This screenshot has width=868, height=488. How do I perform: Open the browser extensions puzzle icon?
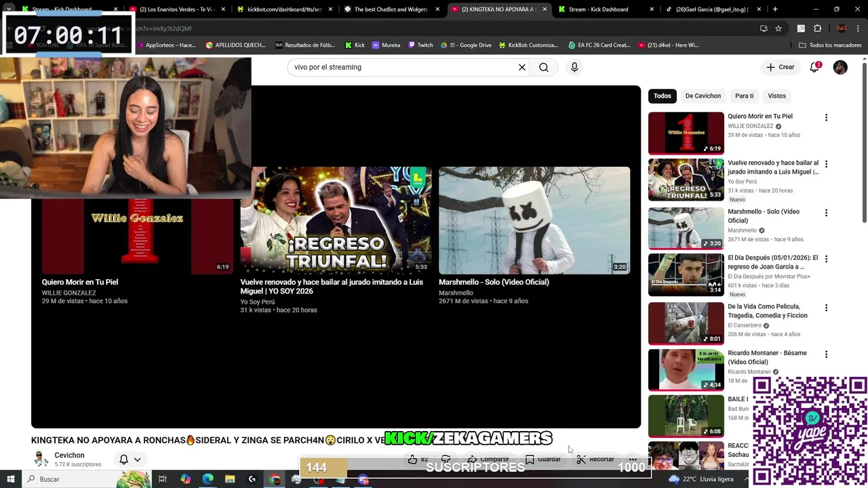(x=817, y=28)
